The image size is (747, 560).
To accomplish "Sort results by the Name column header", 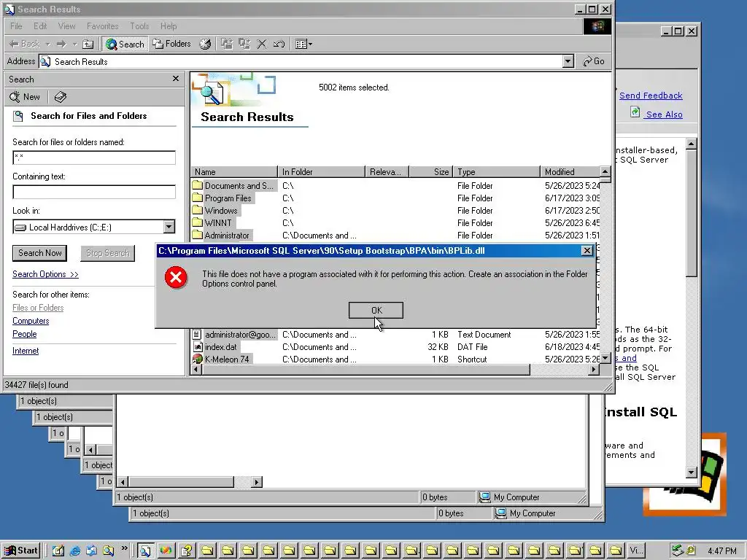I will point(234,172).
